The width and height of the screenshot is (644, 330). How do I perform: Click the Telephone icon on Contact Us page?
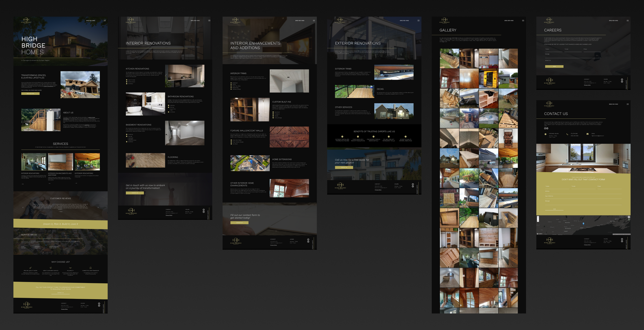pos(567,134)
